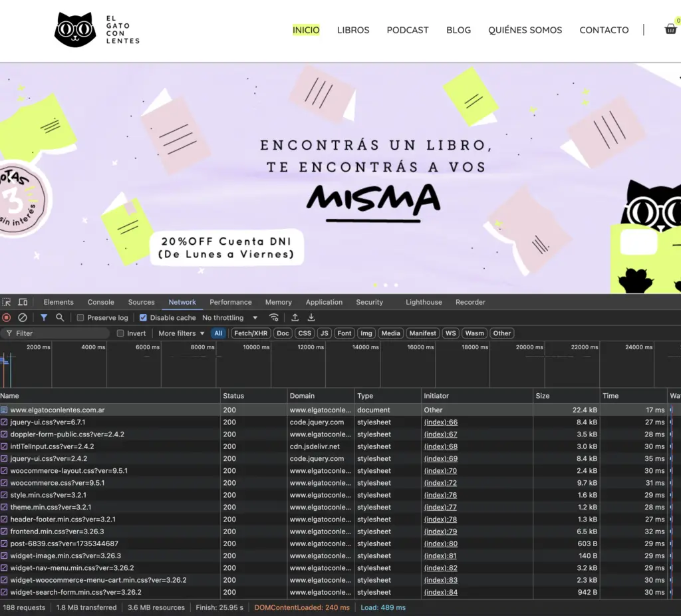Image resolution: width=681 pixels, height=616 pixels.
Task: Click the network Filter text field
Action: [x=60, y=333]
